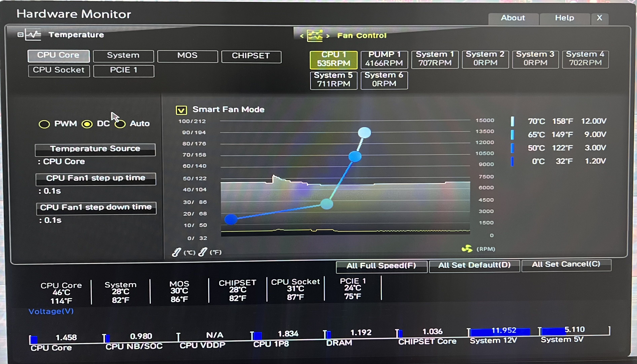637x364 pixels.
Task: Click the left arrow beside Fan Control
Action: pos(302,36)
